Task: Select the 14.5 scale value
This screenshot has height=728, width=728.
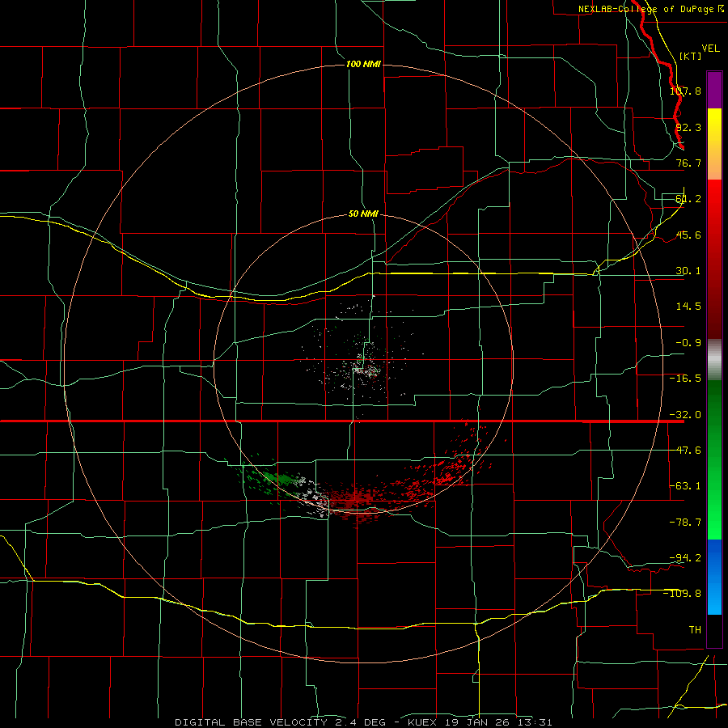Action: (x=688, y=307)
